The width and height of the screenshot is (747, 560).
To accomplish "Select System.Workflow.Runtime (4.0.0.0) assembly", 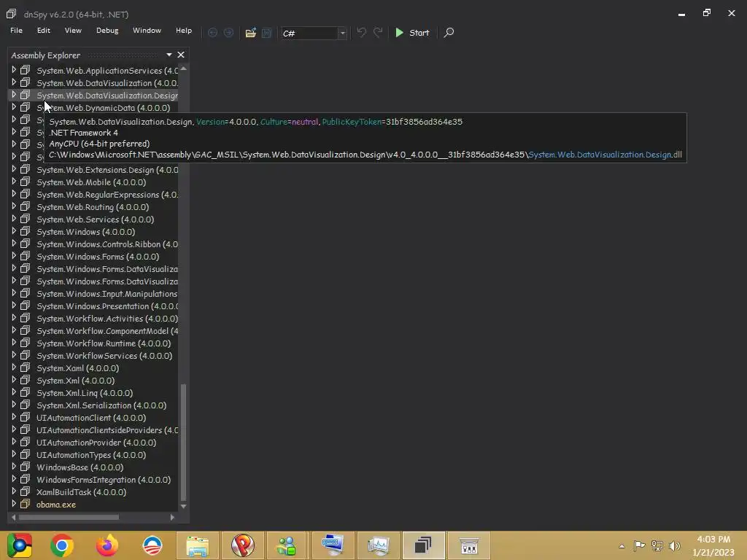I will point(104,343).
